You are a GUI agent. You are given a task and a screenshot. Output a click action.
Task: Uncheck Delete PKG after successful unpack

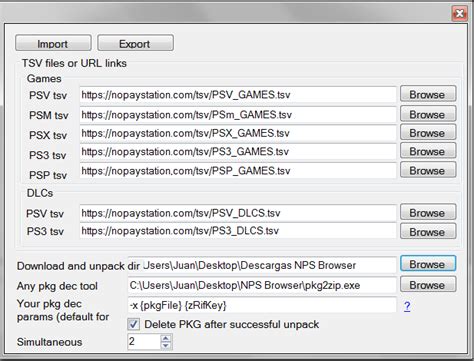tap(134, 324)
